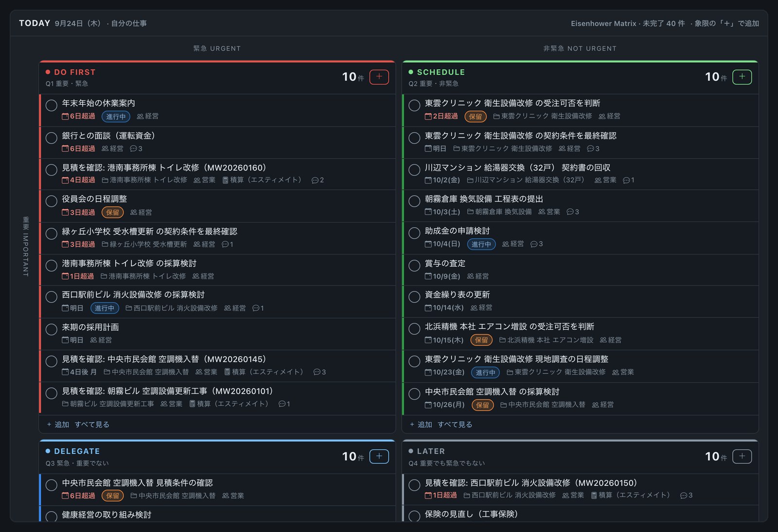Open comments on 西口駅前ビル MW20260150 estimate task
This screenshot has width=778, height=532.
coord(683,496)
